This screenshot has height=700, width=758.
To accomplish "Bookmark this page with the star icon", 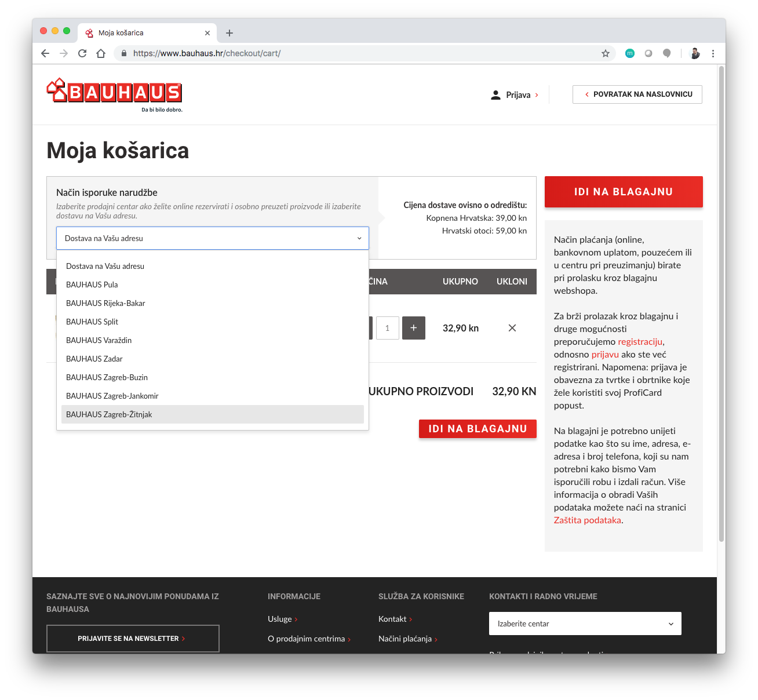I will (606, 53).
